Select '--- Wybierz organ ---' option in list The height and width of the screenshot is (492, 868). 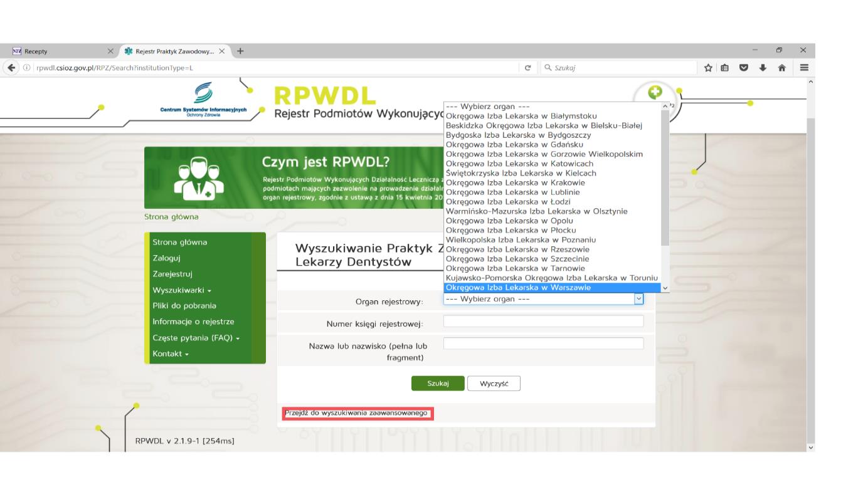tap(553, 107)
